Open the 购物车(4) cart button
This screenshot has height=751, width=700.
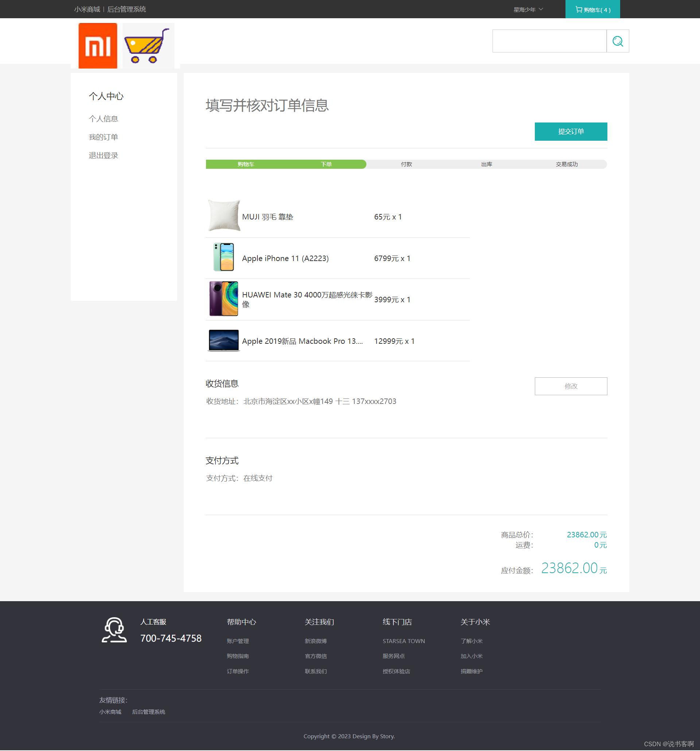click(592, 9)
